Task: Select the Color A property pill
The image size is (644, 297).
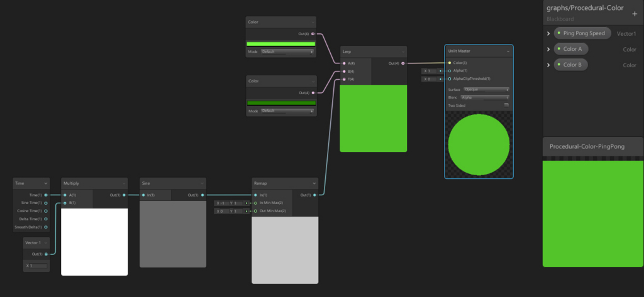Action: (571, 49)
